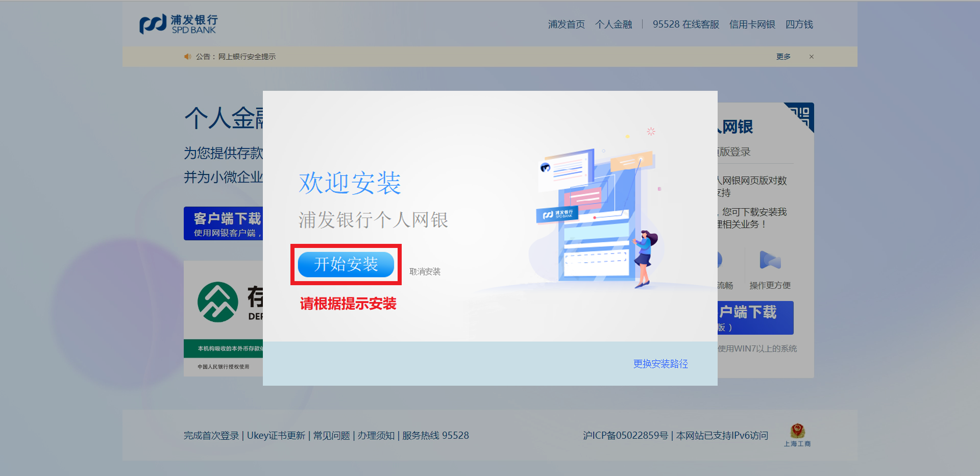Open the 四方钱 nav link
This screenshot has height=476, width=980.
pos(799,24)
